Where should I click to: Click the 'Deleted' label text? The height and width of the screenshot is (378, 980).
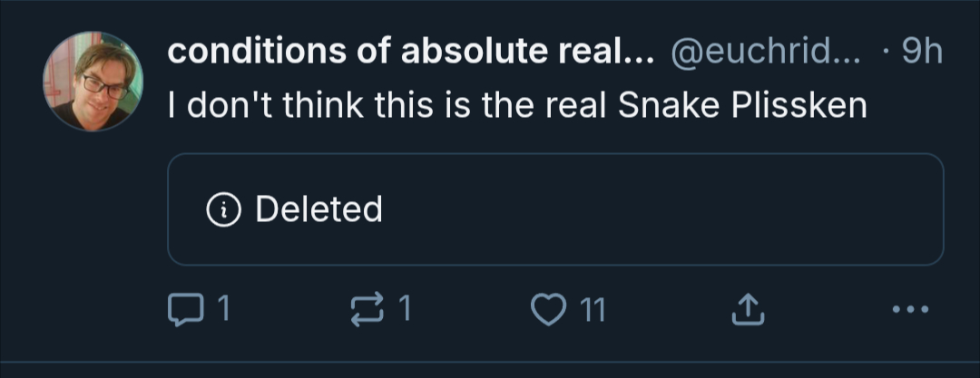click(318, 210)
